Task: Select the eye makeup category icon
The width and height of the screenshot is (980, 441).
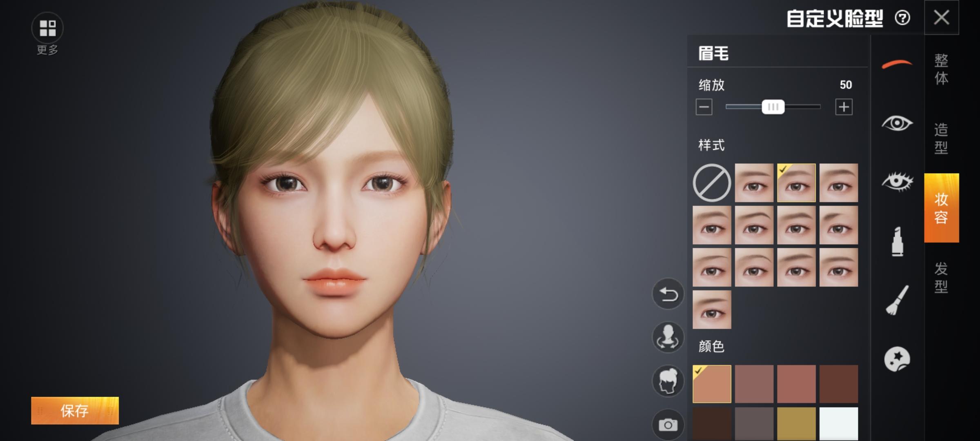Action: [x=897, y=123]
